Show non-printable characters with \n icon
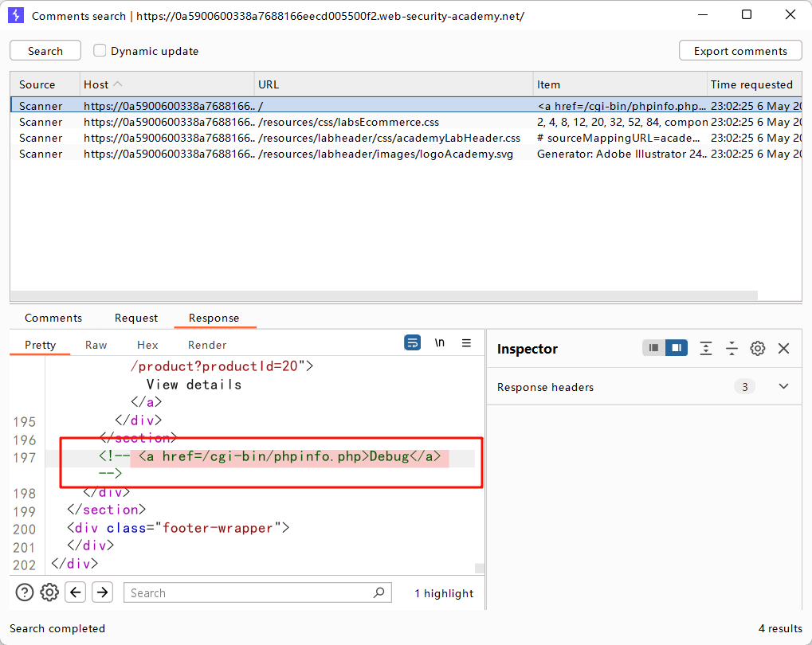The image size is (812, 645). click(x=439, y=343)
